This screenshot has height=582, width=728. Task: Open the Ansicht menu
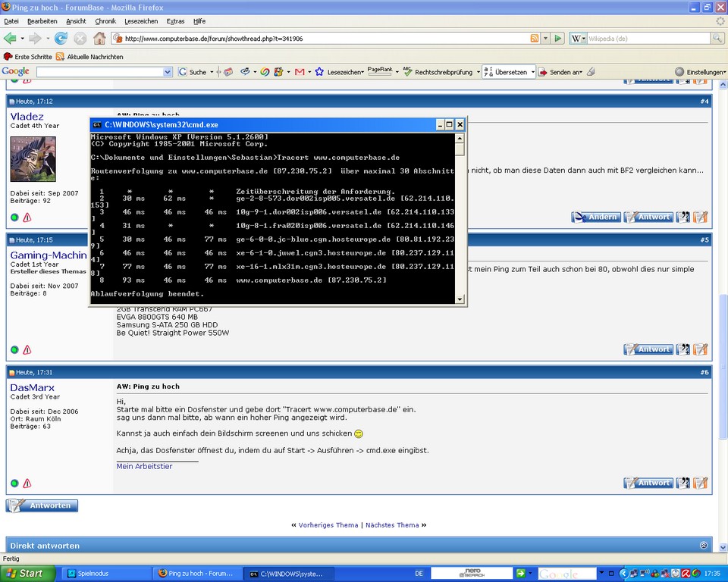pyautogui.click(x=76, y=21)
